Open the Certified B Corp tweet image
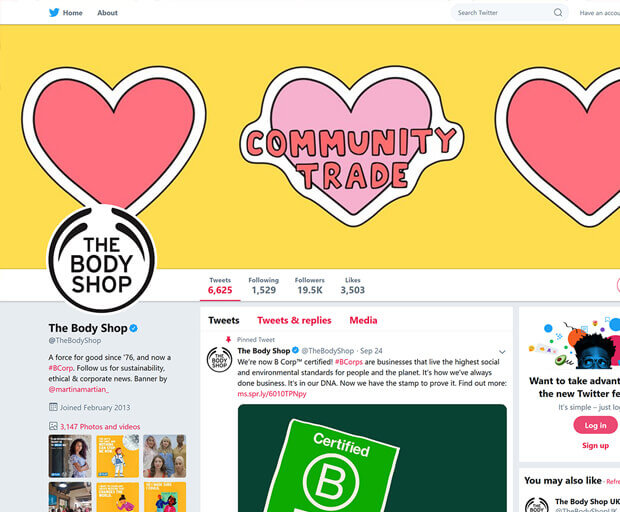This screenshot has height=512, width=620. coord(372,458)
